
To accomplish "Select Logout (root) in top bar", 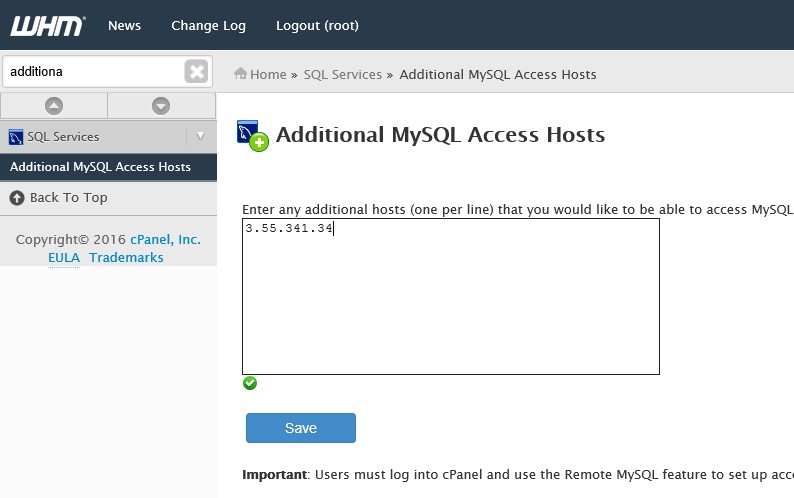I will click(x=317, y=25).
